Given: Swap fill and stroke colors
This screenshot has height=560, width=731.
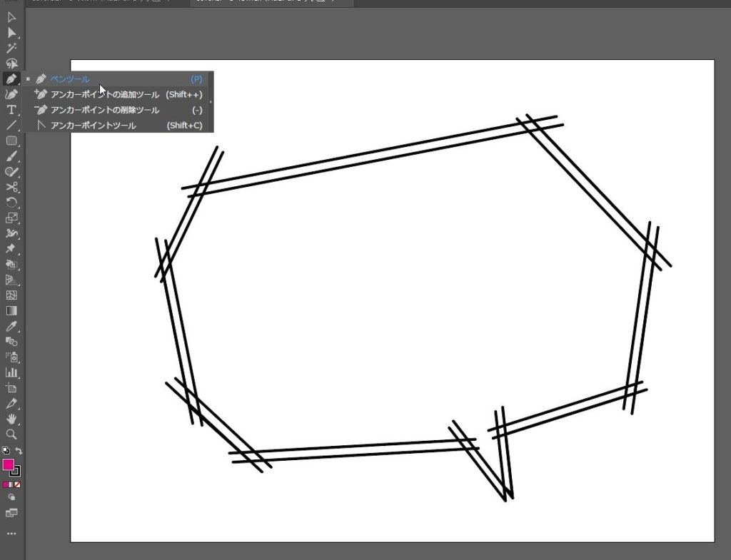Looking at the screenshot, I should click(19, 451).
